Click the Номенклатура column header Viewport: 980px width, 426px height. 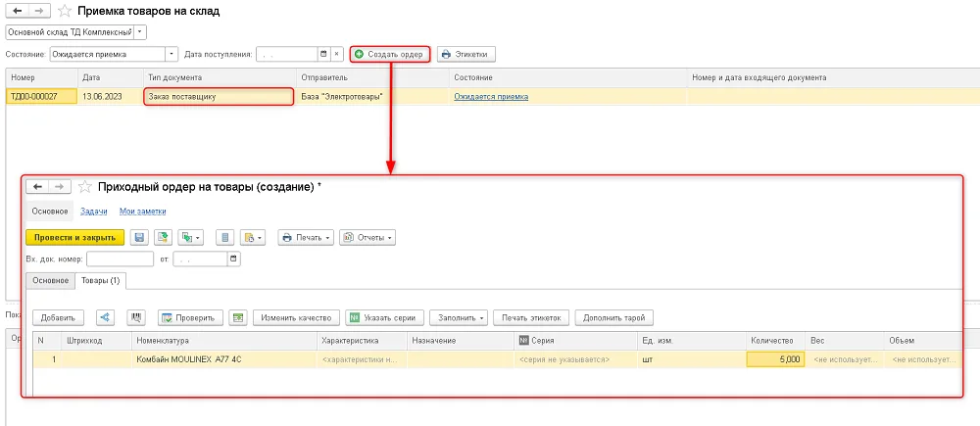click(x=223, y=341)
